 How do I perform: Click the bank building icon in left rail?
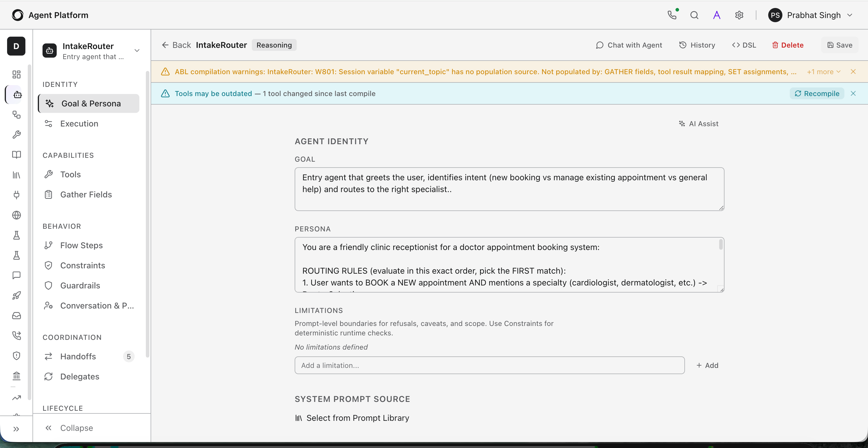tap(16, 376)
